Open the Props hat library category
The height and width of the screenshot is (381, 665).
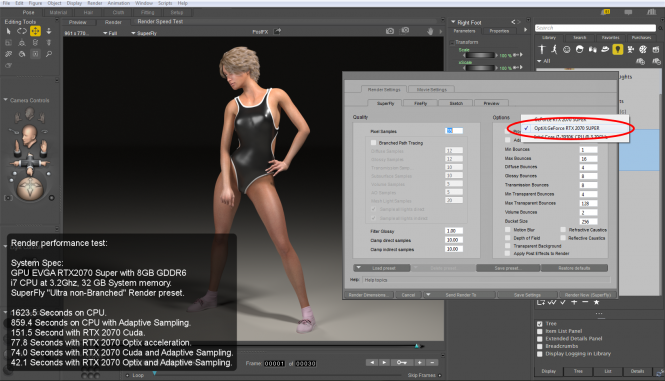tap(605, 50)
